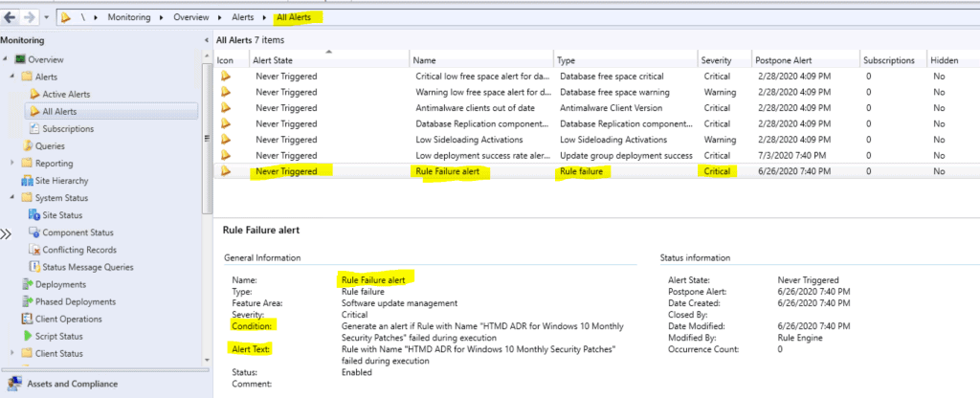The height and width of the screenshot is (398, 980).
Task: Select the Low deployment success rate alert row
Action: 596,155
